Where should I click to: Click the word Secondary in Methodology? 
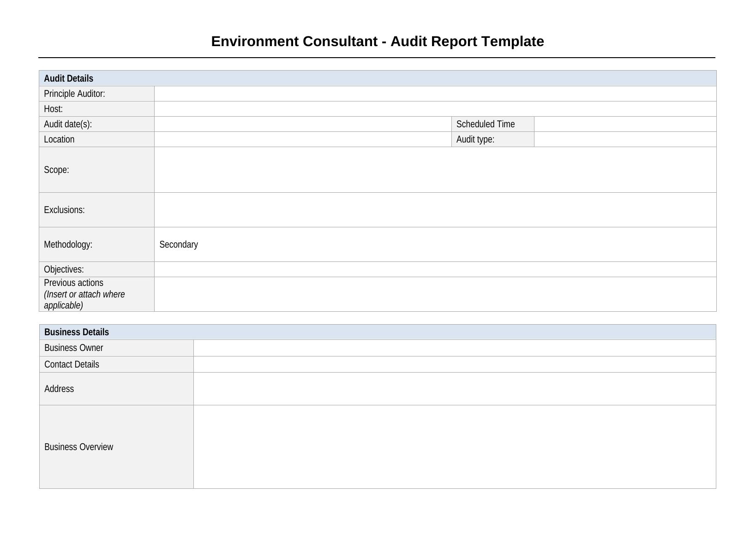click(179, 244)
